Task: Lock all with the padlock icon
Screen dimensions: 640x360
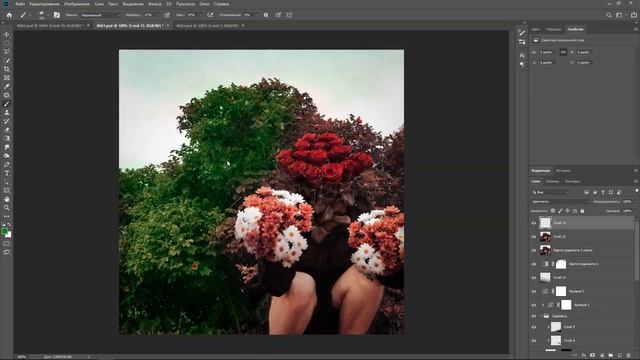Action: pyautogui.click(x=582, y=211)
